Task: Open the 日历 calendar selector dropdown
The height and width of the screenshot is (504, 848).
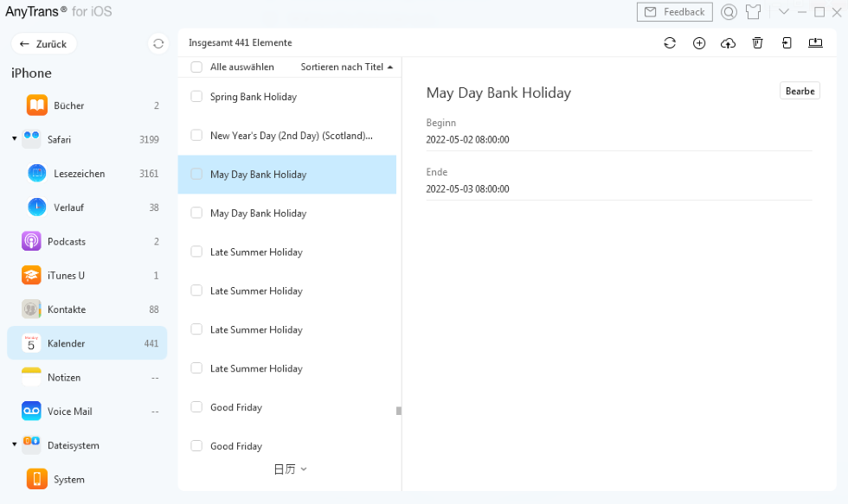Action: click(290, 469)
